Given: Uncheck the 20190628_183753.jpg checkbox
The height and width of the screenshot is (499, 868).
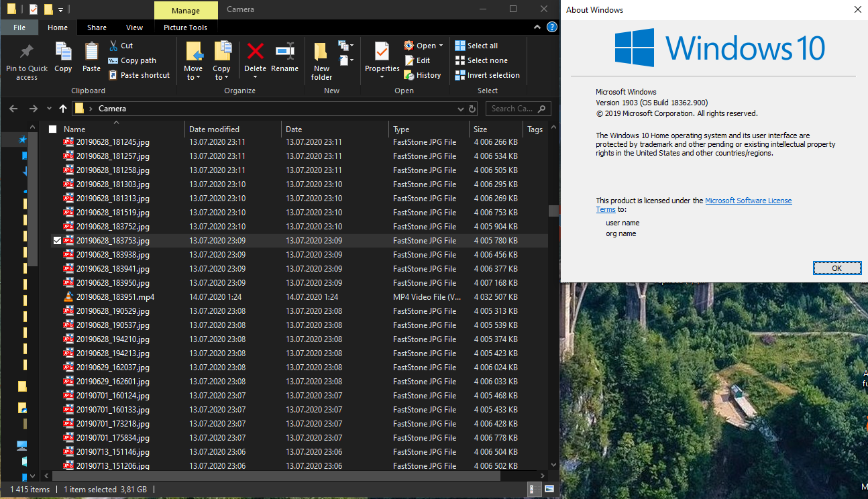Looking at the screenshot, I should [x=57, y=241].
